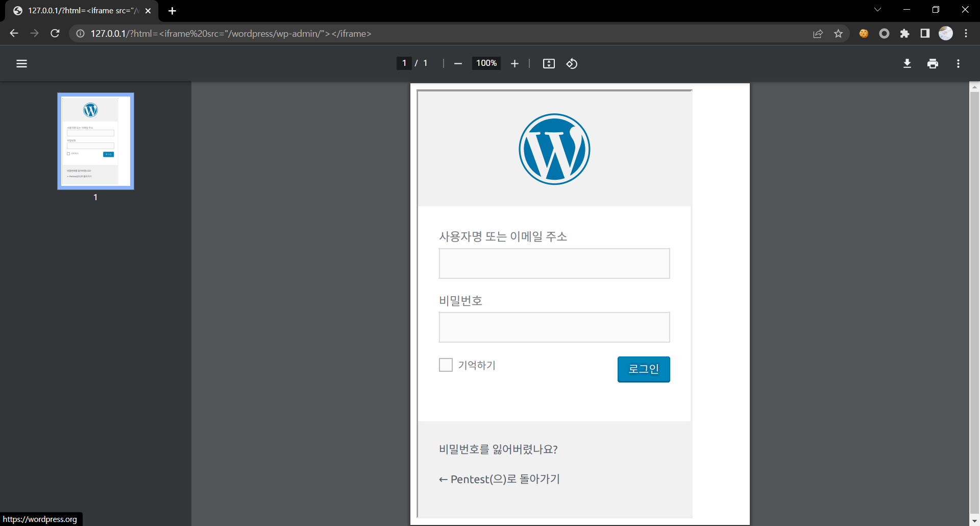The image size is (980, 526).
Task: Open tab search dropdown chevron
Action: pos(877,10)
